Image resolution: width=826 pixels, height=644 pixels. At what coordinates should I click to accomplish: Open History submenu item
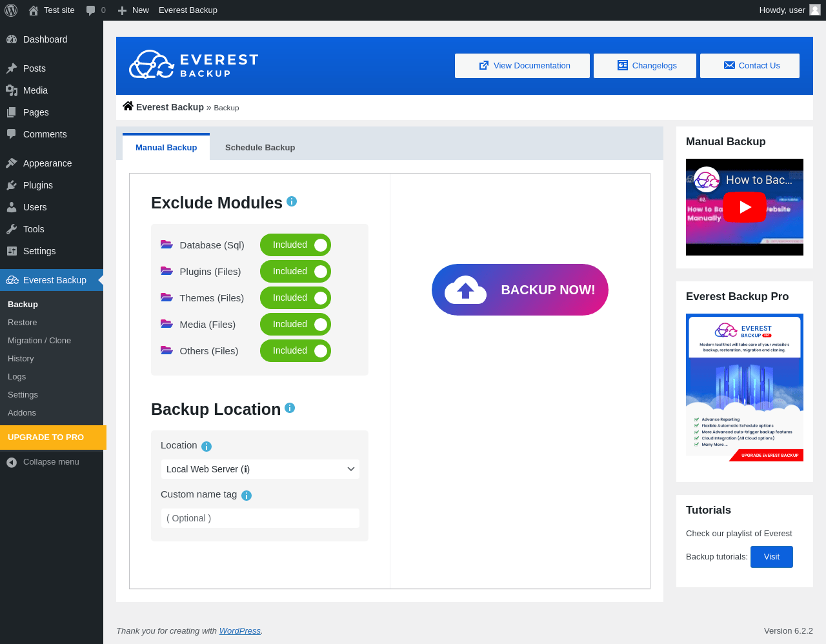(52, 359)
